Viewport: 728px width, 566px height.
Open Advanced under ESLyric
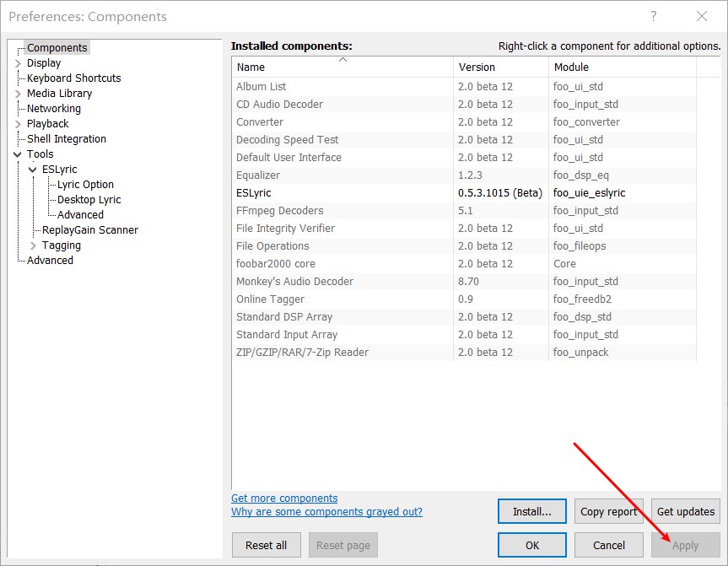pos(80,215)
